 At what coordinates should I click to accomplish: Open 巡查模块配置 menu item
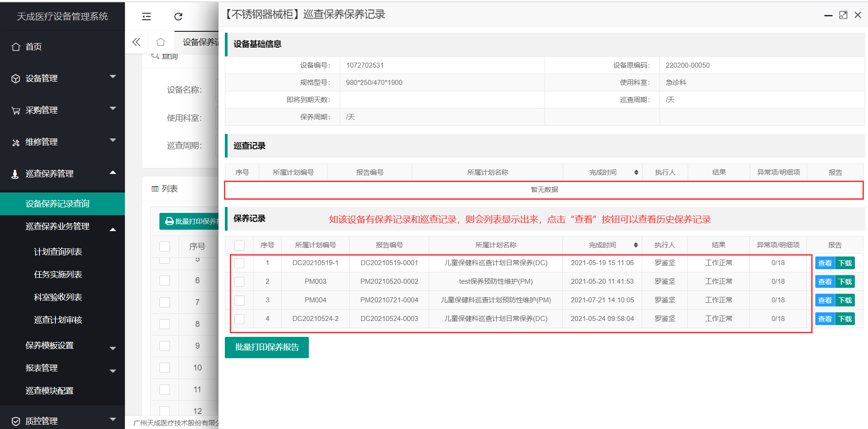click(50, 391)
